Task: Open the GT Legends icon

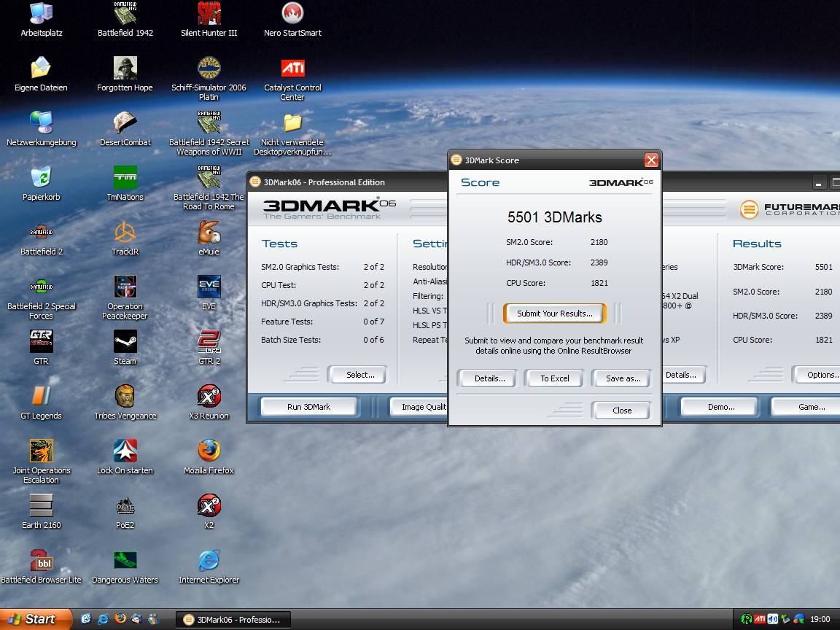Action: [x=42, y=402]
